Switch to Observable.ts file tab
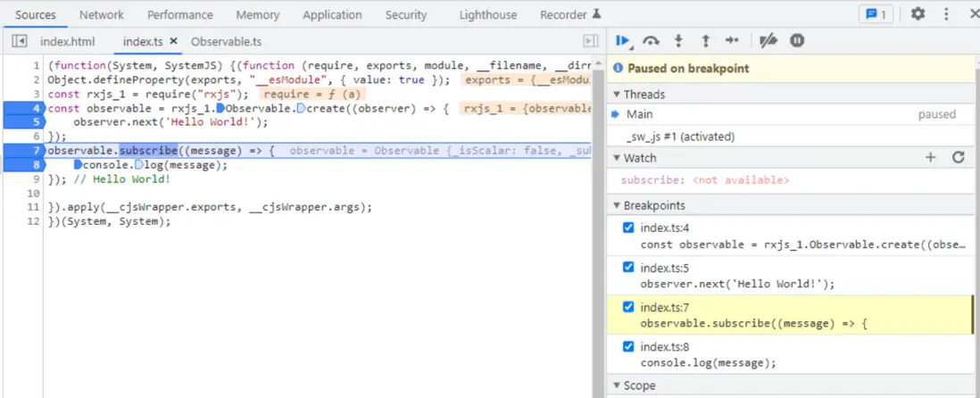Screen dimensions: 980x398 click(226, 42)
